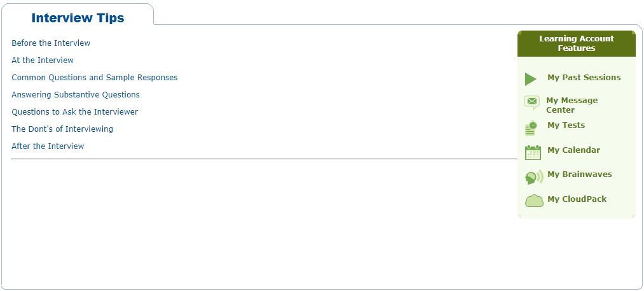Click the My Past Sessions play icon
The height and width of the screenshot is (291, 644).
click(x=531, y=79)
